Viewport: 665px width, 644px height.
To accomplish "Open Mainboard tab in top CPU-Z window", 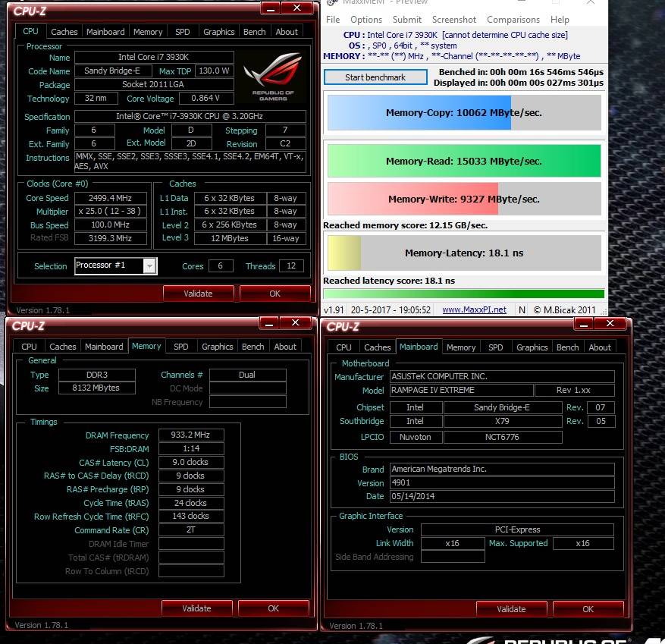I will tap(105, 32).
